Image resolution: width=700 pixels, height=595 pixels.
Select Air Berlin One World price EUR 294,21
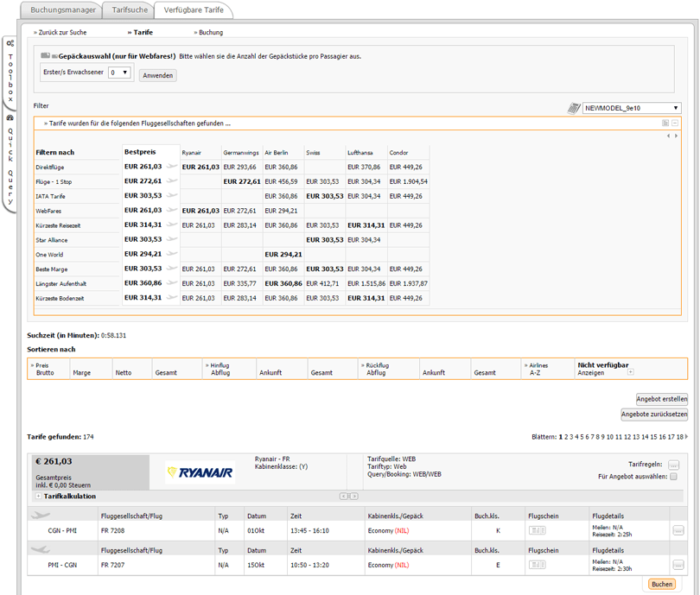283,254
